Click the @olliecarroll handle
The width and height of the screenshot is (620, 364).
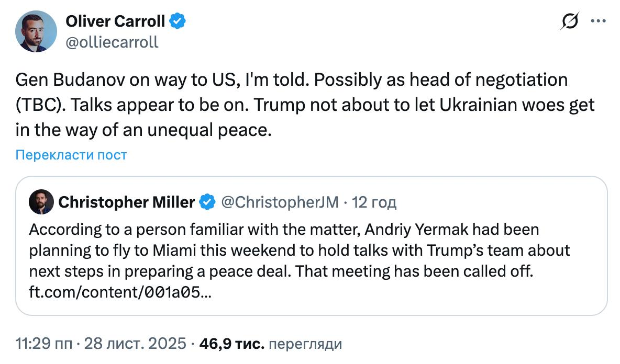click(x=112, y=42)
